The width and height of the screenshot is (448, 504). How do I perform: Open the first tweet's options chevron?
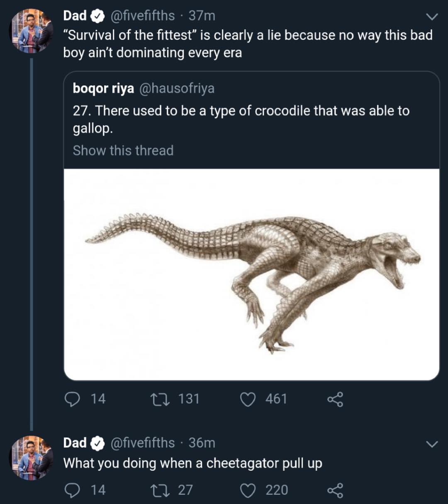point(432,17)
